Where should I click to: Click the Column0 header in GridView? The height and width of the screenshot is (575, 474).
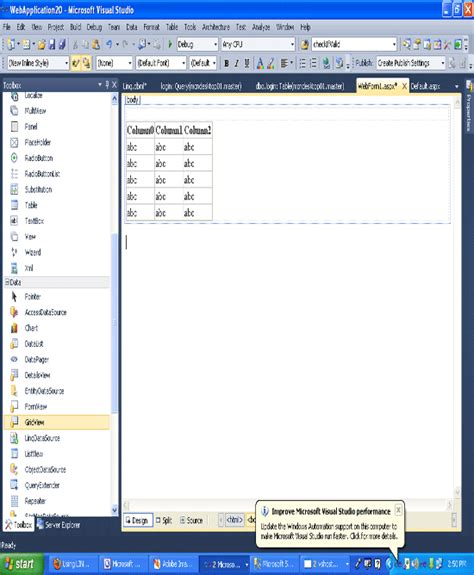tap(140, 130)
